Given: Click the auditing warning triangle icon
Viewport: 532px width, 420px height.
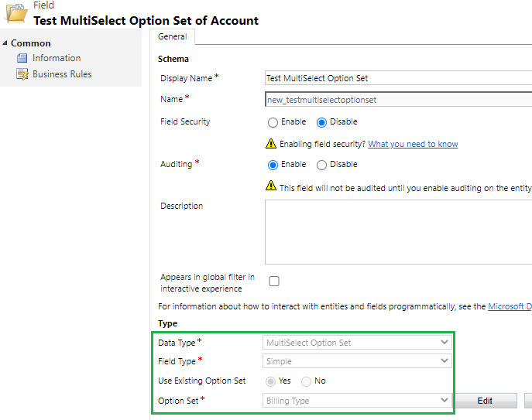Looking at the screenshot, I should point(271,186).
